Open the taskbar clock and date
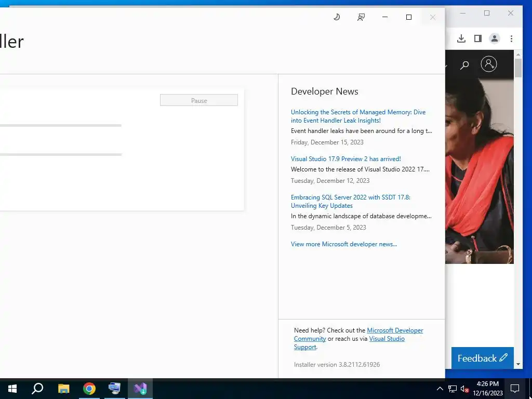 [488, 389]
